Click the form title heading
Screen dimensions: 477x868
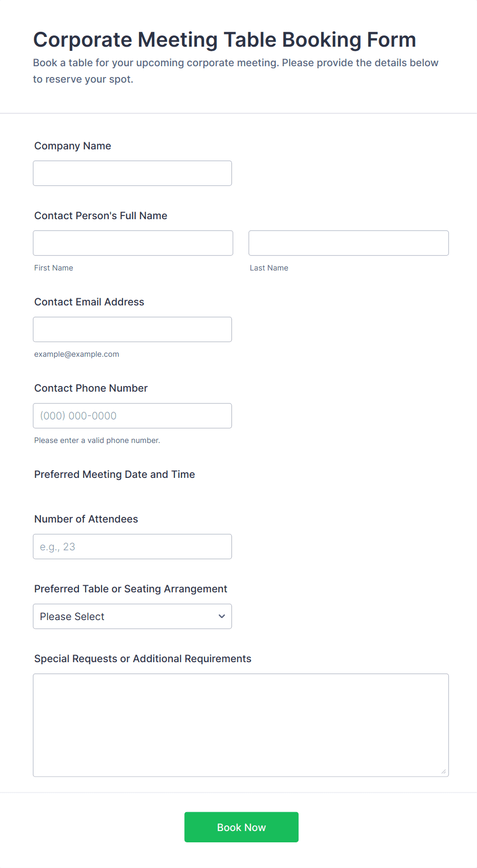point(225,40)
